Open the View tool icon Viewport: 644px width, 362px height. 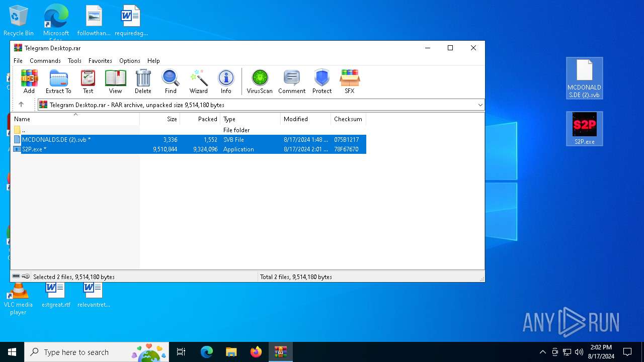[115, 81]
